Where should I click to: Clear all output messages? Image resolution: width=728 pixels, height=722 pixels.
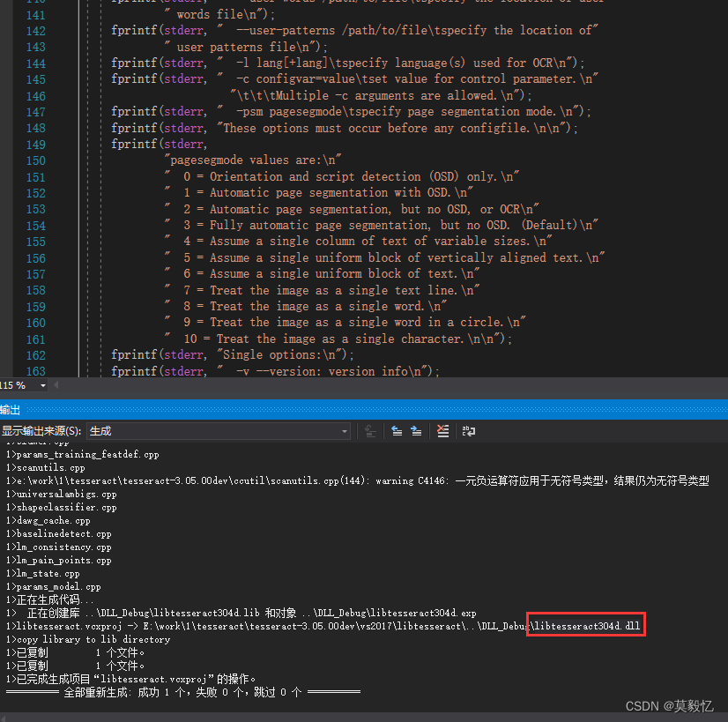(443, 431)
